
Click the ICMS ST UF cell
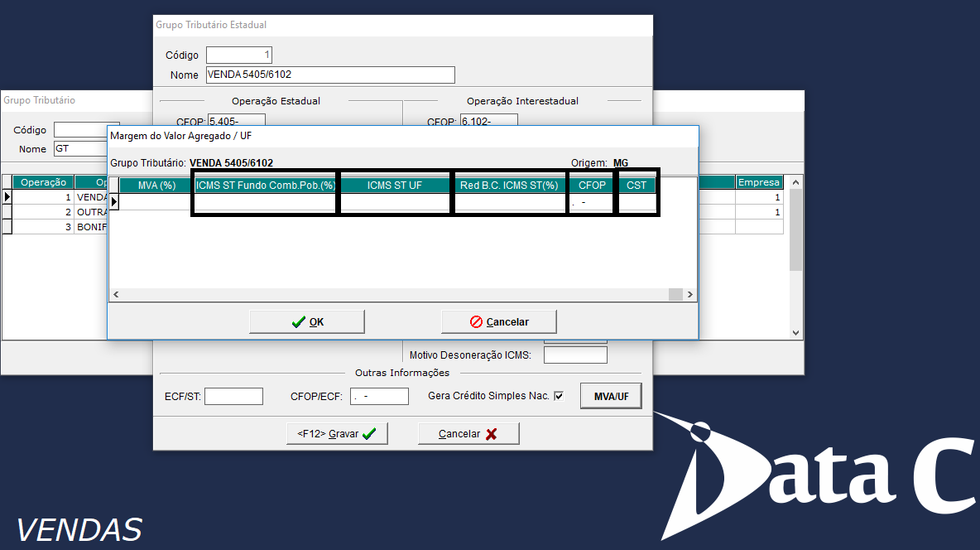click(x=394, y=201)
